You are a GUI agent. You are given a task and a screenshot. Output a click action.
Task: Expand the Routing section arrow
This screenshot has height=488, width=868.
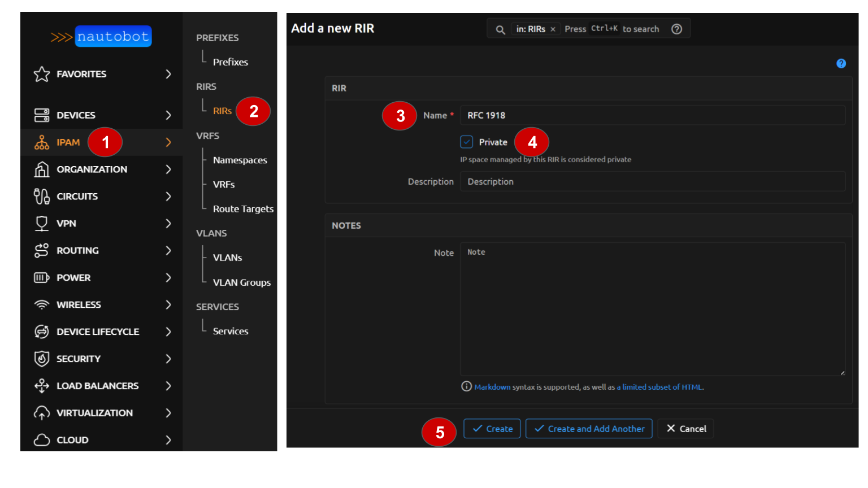tap(168, 251)
